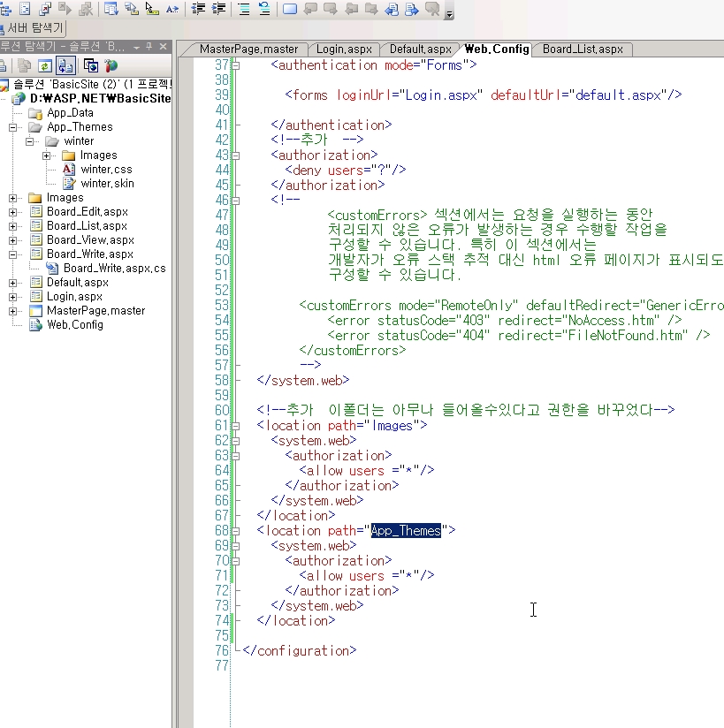The height and width of the screenshot is (728, 724).
Task: Close the Solution Explorer panel
Action: point(164,47)
